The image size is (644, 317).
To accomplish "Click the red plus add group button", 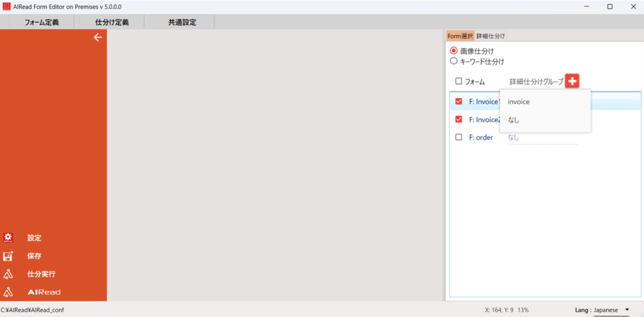I will 572,81.
